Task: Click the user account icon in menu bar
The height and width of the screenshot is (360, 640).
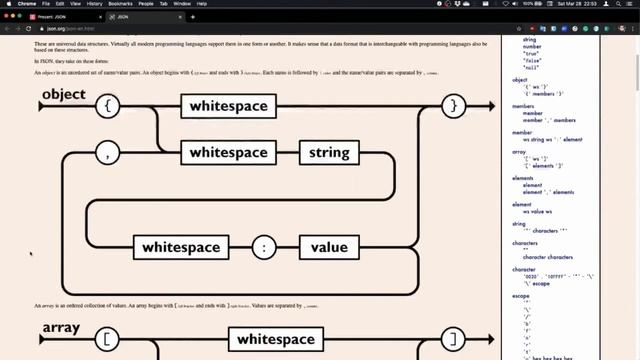Action: (606, 4)
